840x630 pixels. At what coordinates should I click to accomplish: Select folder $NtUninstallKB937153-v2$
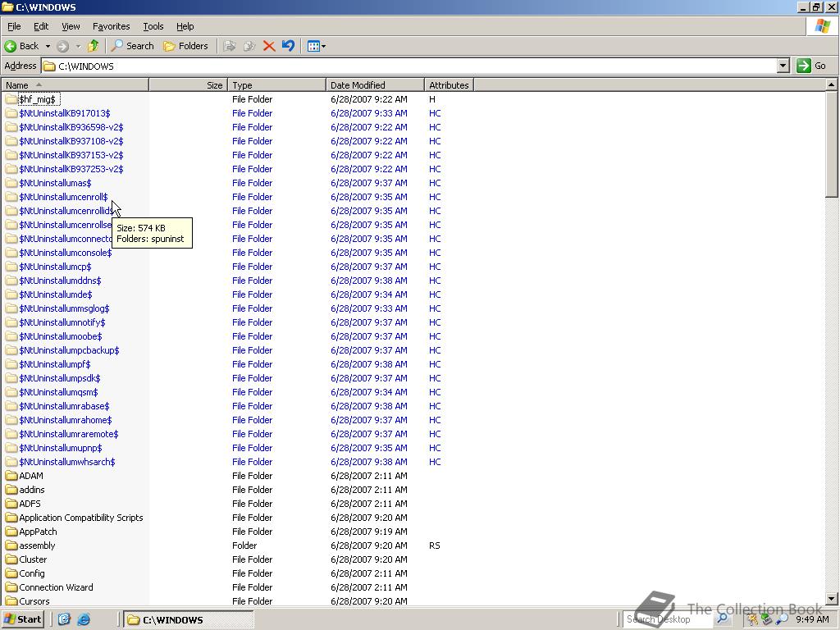[71, 155]
